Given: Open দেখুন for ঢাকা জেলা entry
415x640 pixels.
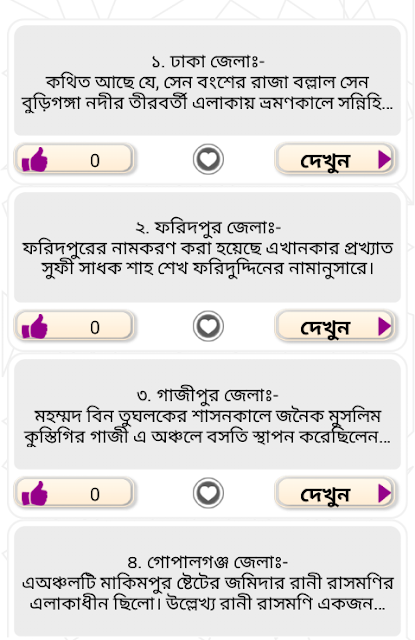Looking at the screenshot, I should pyautogui.click(x=335, y=159).
